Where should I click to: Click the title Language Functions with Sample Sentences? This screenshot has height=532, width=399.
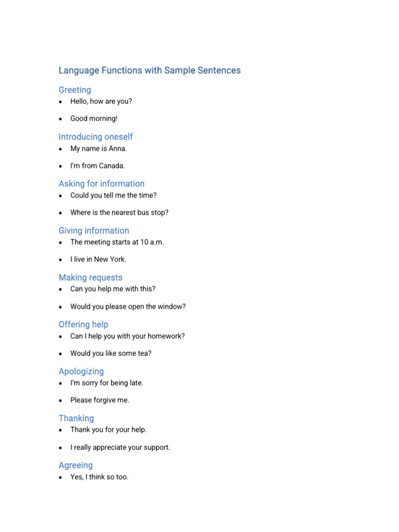[150, 71]
